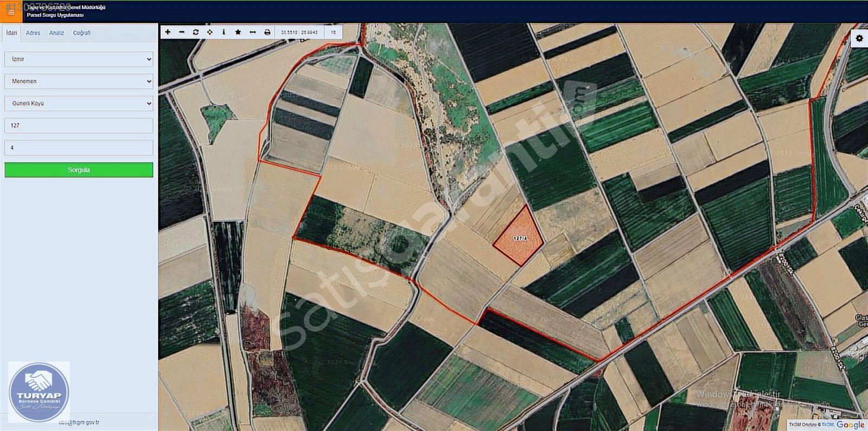Zoom out with the minus tool

click(182, 32)
